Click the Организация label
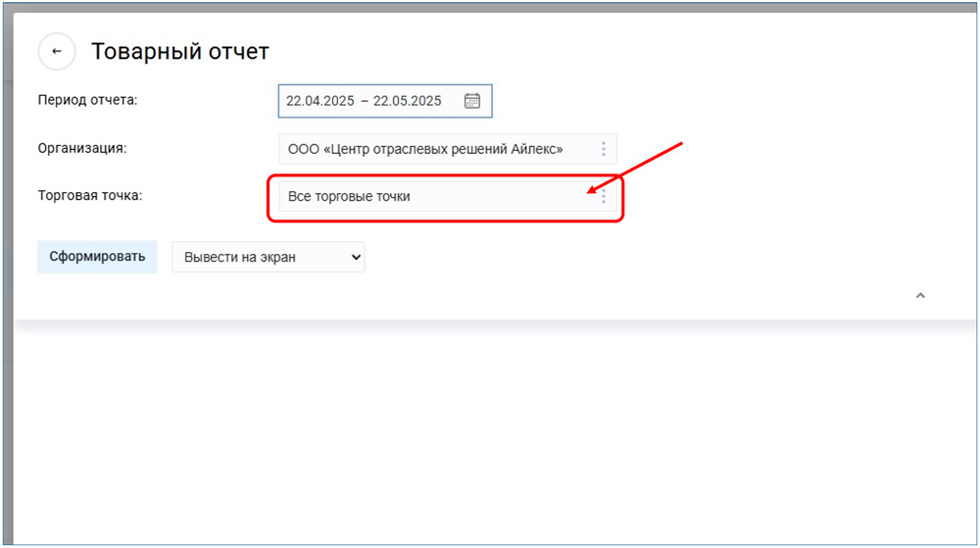 [x=83, y=148]
